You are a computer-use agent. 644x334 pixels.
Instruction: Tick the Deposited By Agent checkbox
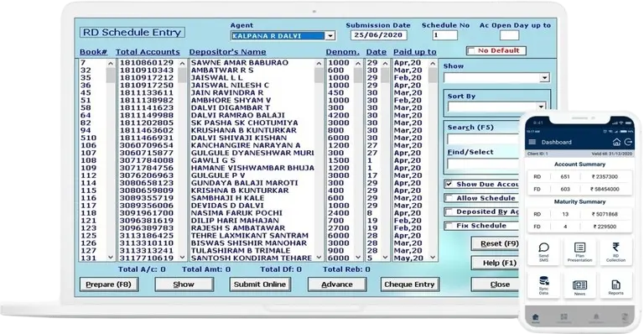click(x=449, y=211)
